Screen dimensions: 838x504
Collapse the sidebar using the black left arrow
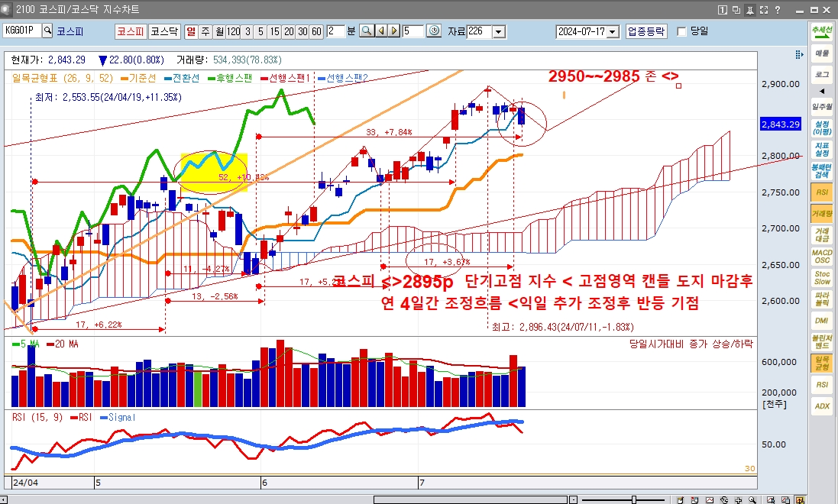coord(821,90)
